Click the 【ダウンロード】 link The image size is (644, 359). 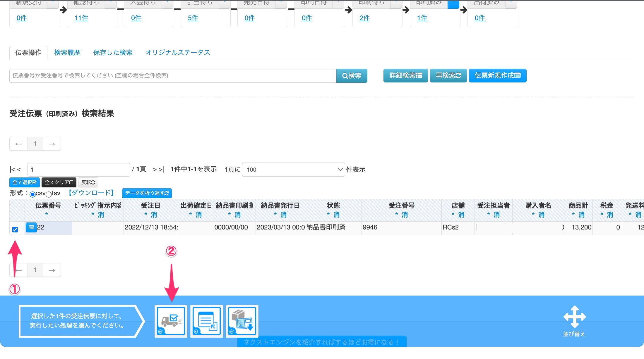(x=91, y=193)
